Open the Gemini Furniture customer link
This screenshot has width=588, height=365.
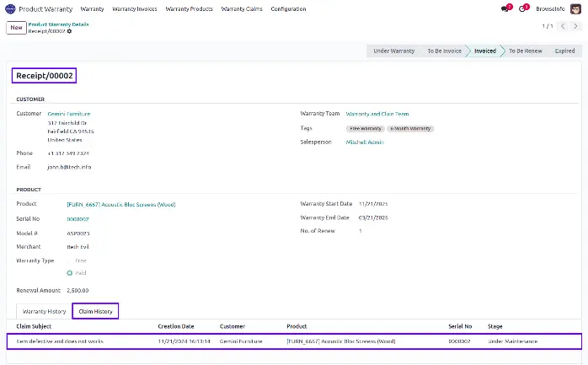pyautogui.click(x=68, y=114)
